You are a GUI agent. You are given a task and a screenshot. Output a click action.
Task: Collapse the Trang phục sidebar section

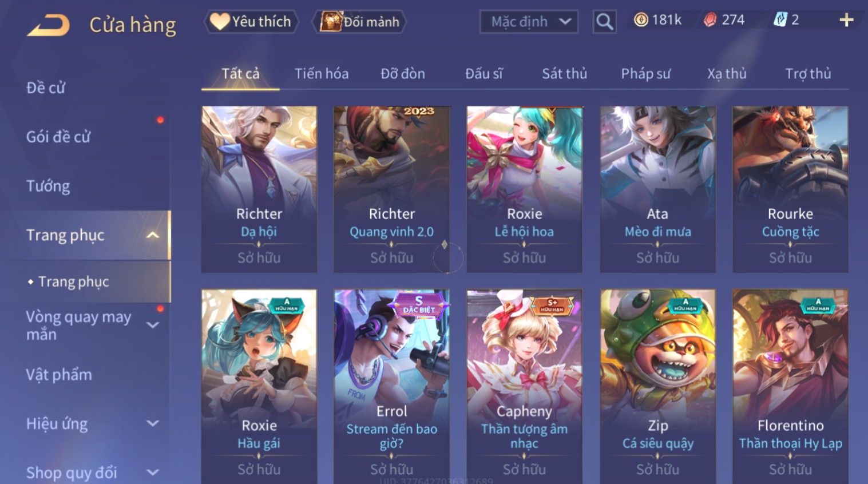tap(153, 235)
